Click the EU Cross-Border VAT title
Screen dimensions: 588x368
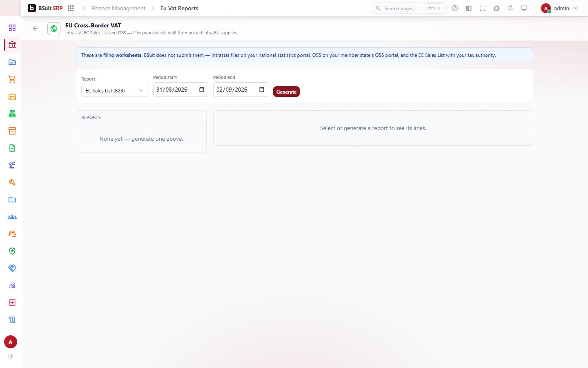click(93, 25)
